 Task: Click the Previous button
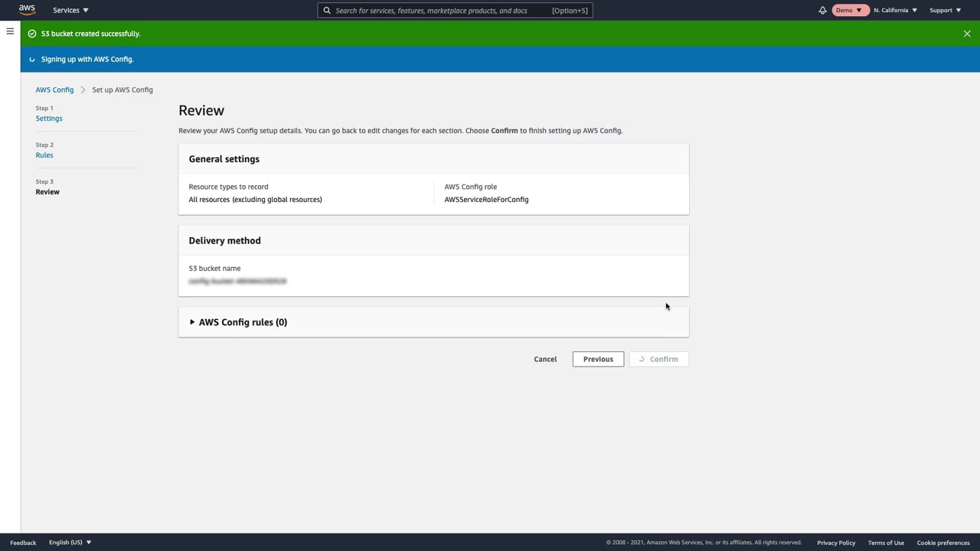pyautogui.click(x=598, y=359)
